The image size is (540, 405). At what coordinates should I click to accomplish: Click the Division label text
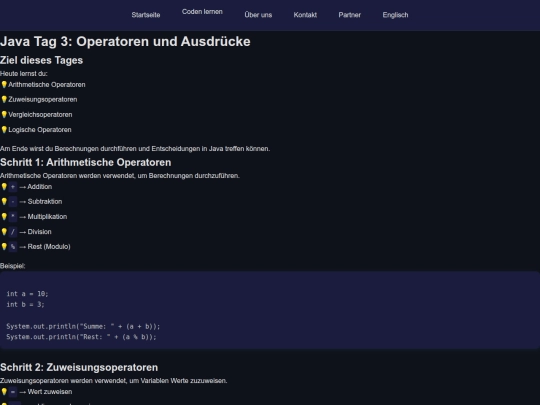[40, 232]
